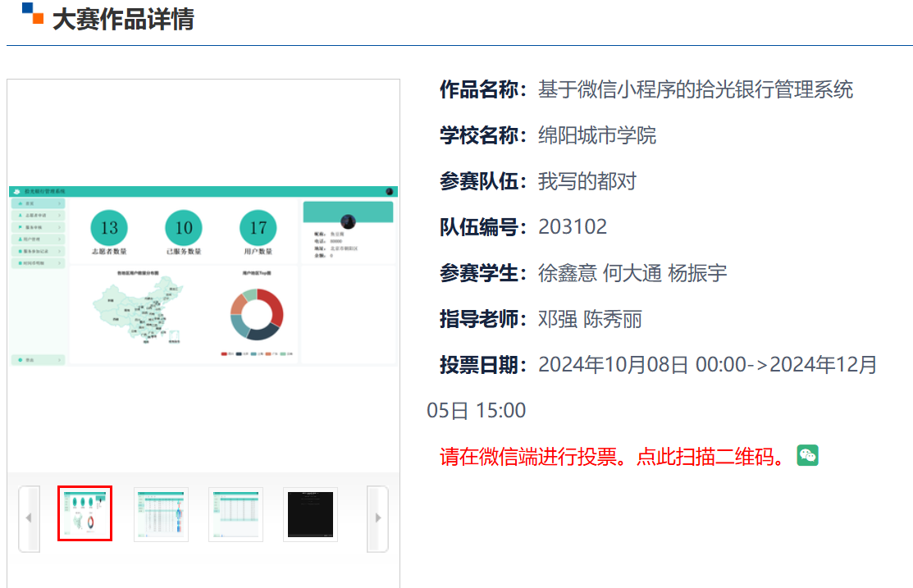Click the circle showing 13 志愿者数量
Image resolution: width=913 pixels, height=588 pixels.
coord(109,228)
